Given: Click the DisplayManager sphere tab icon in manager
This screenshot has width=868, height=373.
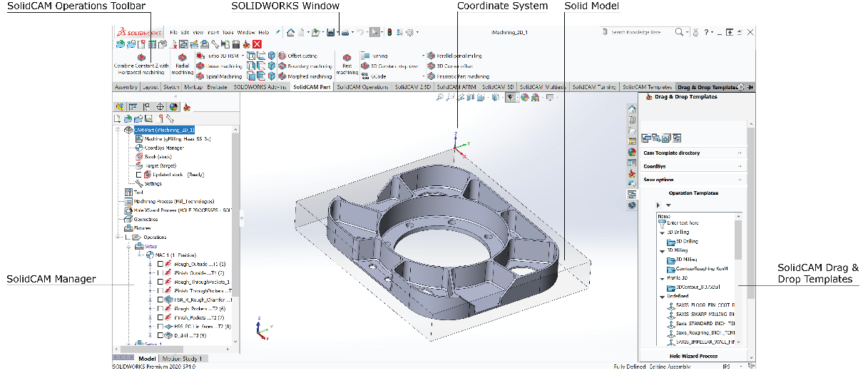Looking at the screenshot, I should point(173,108).
